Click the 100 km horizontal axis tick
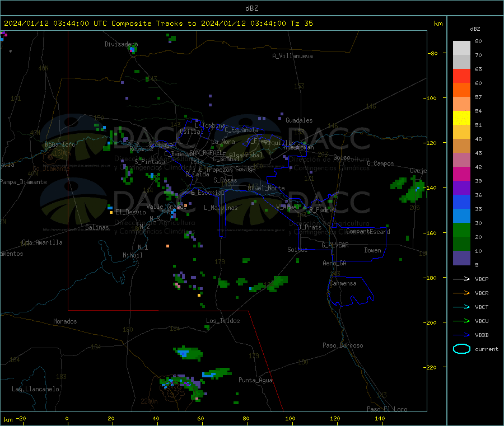 click(x=290, y=418)
